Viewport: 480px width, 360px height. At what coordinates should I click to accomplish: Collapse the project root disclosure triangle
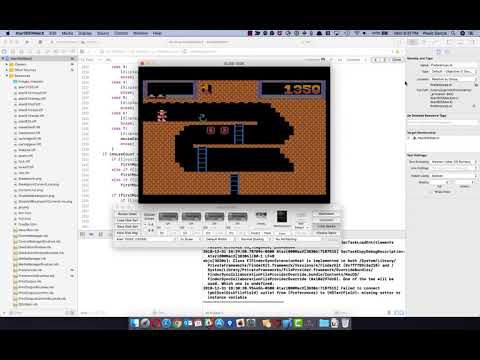(x=3, y=59)
